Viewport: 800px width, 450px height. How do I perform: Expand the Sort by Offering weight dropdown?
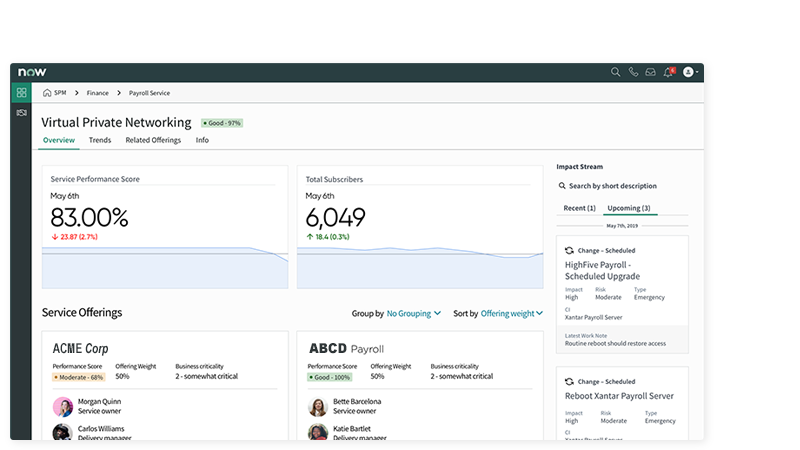(511, 313)
